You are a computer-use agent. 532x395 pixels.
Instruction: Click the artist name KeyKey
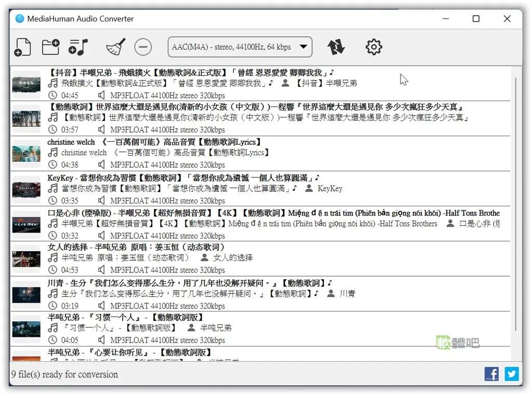330,188
